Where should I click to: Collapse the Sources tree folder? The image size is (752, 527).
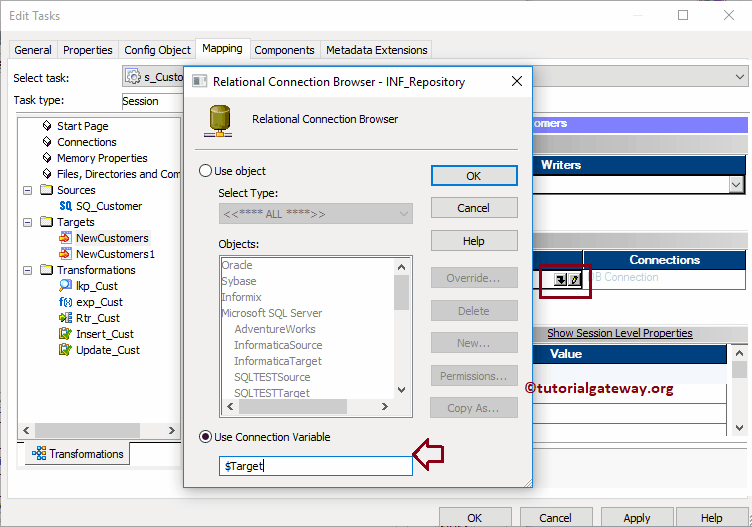click(x=28, y=190)
